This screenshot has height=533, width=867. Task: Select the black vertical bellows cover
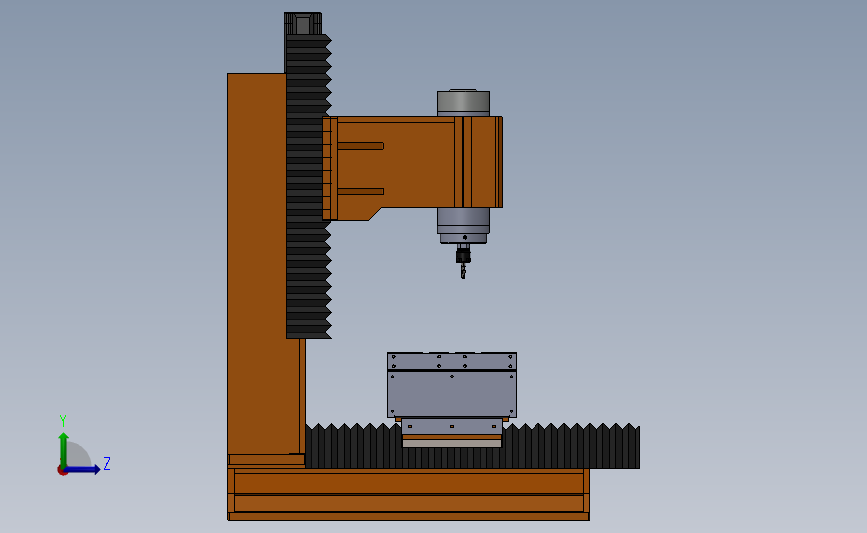click(308, 186)
